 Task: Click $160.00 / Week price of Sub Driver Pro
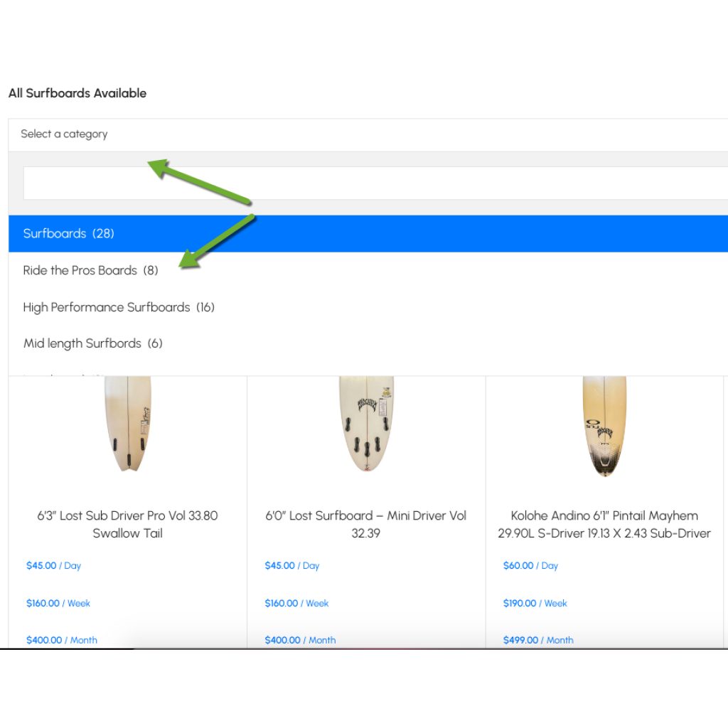coord(58,603)
